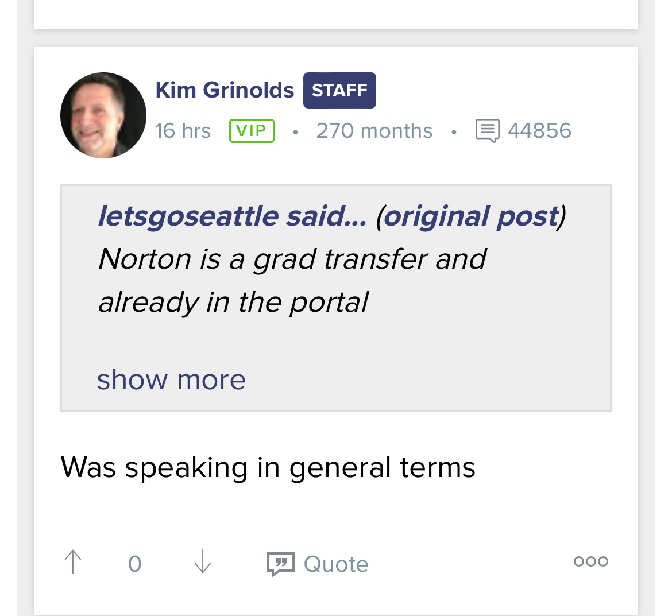The height and width of the screenshot is (616, 672).
Task: Click the 270 months membership text
Action: click(x=374, y=131)
